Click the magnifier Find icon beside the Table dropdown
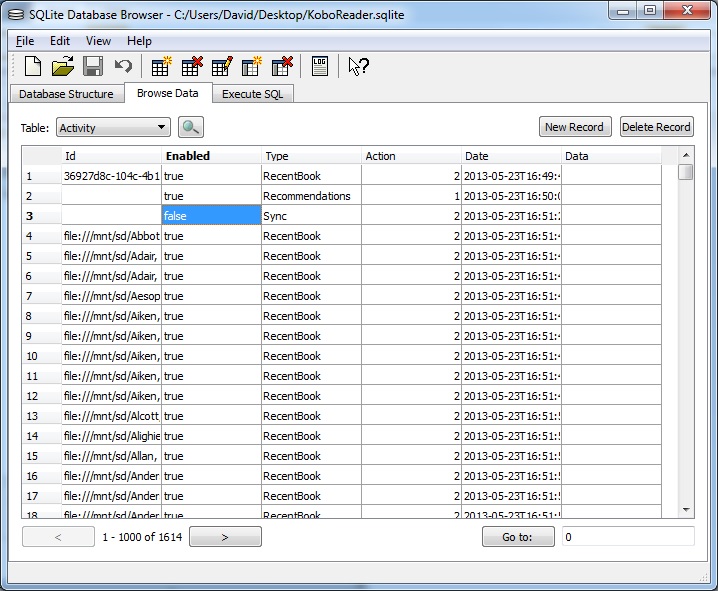Image resolution: width=718 pixels, height=591 pixels. point(190,127)
